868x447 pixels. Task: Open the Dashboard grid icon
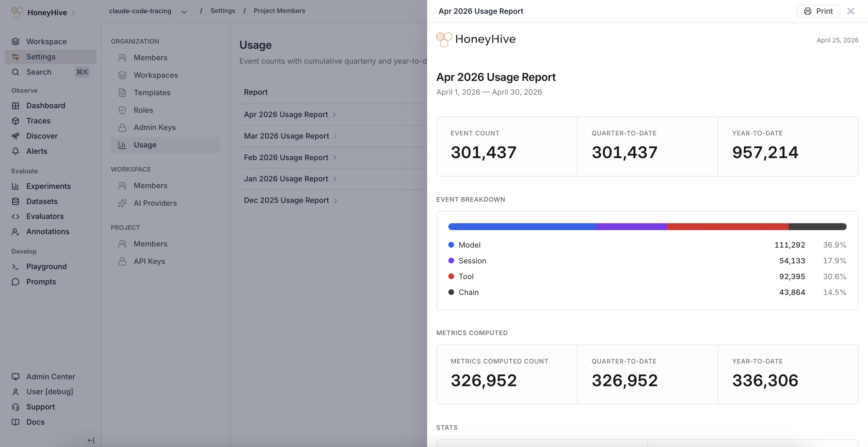(15, 105)
